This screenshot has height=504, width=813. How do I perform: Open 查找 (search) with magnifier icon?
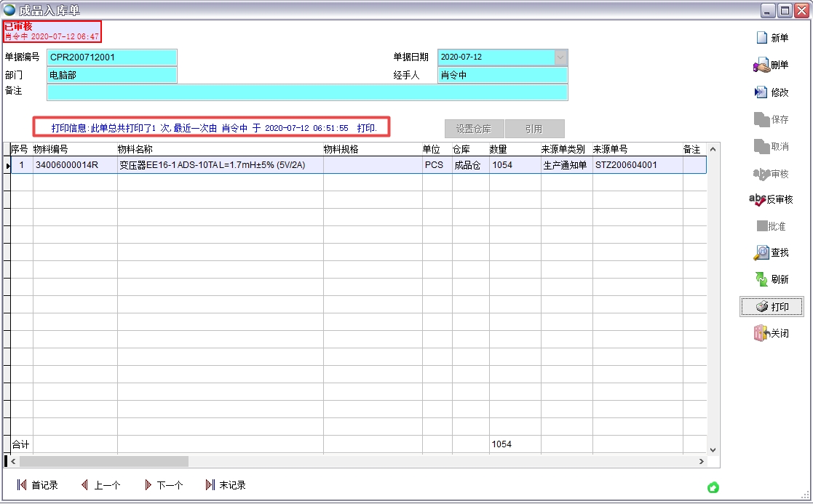[x=761, y=252]
